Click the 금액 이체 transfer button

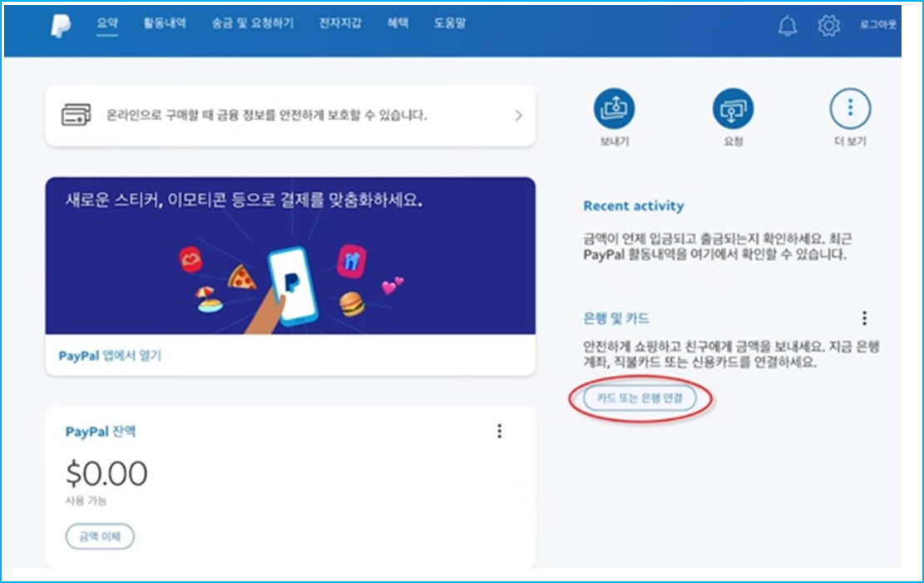click(x=100, y=536)
